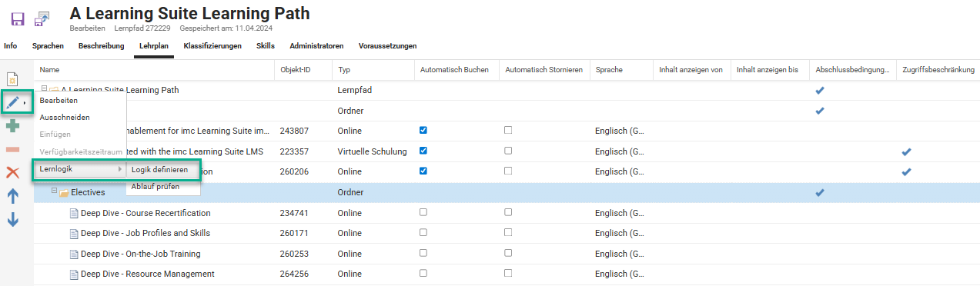
Task: Select the Lehrplan tab
Action: click(x=154, y=46)
